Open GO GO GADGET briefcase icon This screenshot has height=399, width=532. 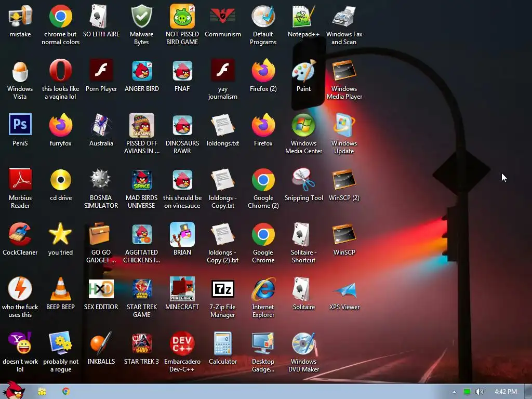pos(99,234)
